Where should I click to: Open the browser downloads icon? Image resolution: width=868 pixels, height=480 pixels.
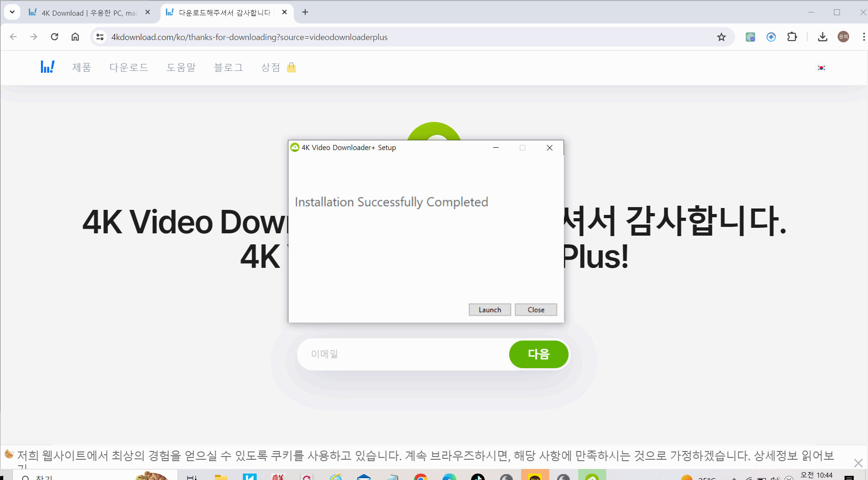tap(822, 37)
